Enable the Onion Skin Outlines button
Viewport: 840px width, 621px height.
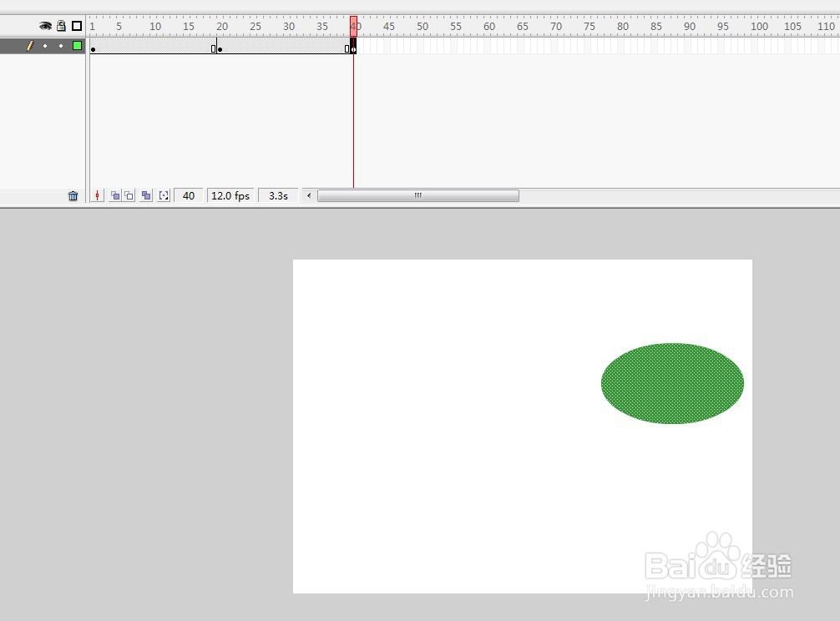click(x=129, y=195)
